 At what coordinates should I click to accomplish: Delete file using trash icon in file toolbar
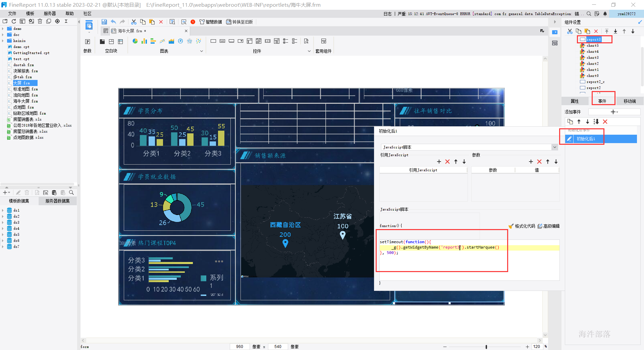[x=40, y=21]
